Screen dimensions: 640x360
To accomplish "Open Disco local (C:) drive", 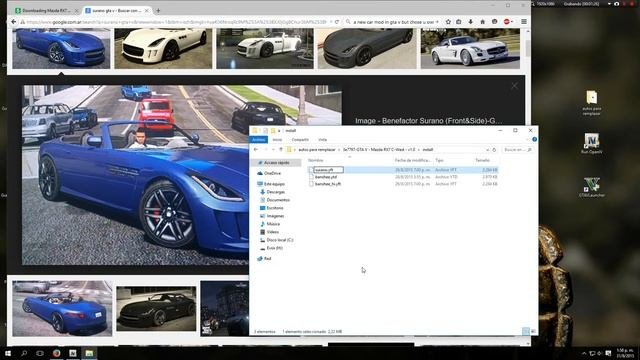I will [280, 240].
